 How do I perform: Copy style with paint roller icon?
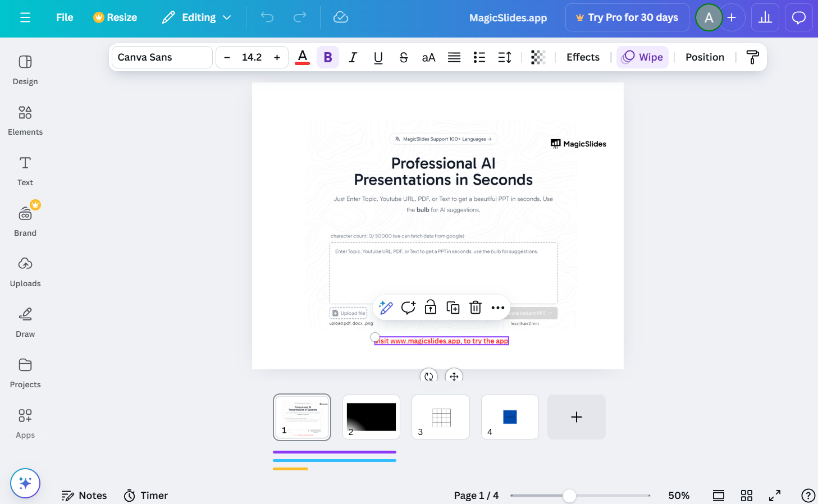click(x=752, y=57)
